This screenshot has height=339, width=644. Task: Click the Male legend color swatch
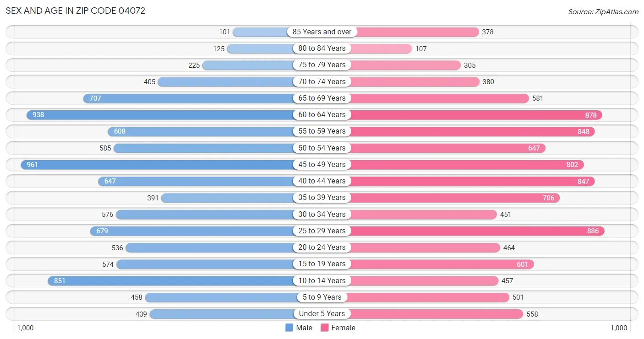click(289, 328)
